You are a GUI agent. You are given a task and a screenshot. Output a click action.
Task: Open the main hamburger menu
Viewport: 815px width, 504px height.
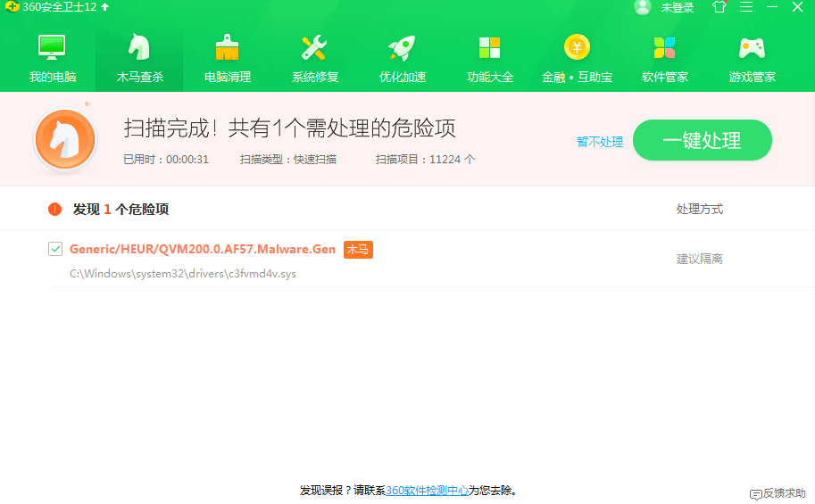[x=746, y=7]
